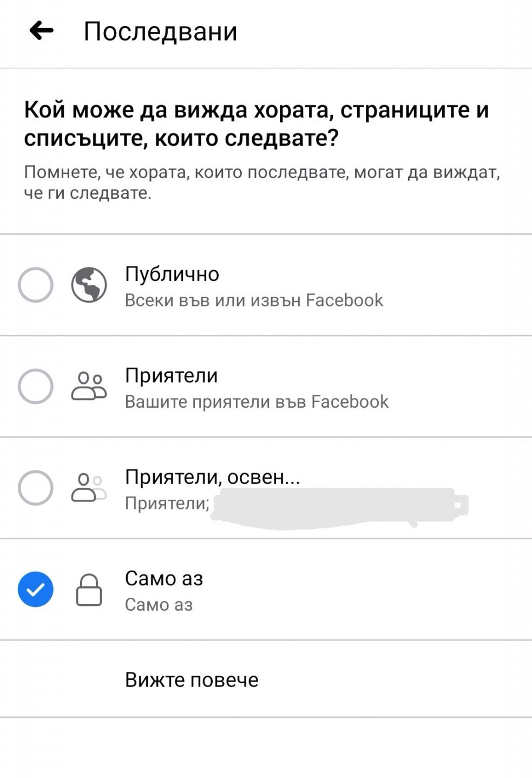Click the Последвани page title
532x778 pixels.
pyautogui.click(x=160, y=31)
